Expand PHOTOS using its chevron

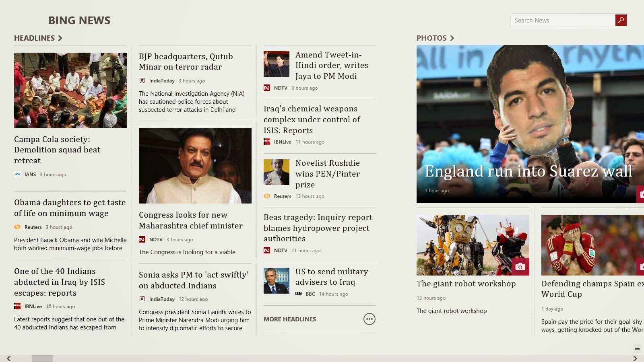[453, 38]
